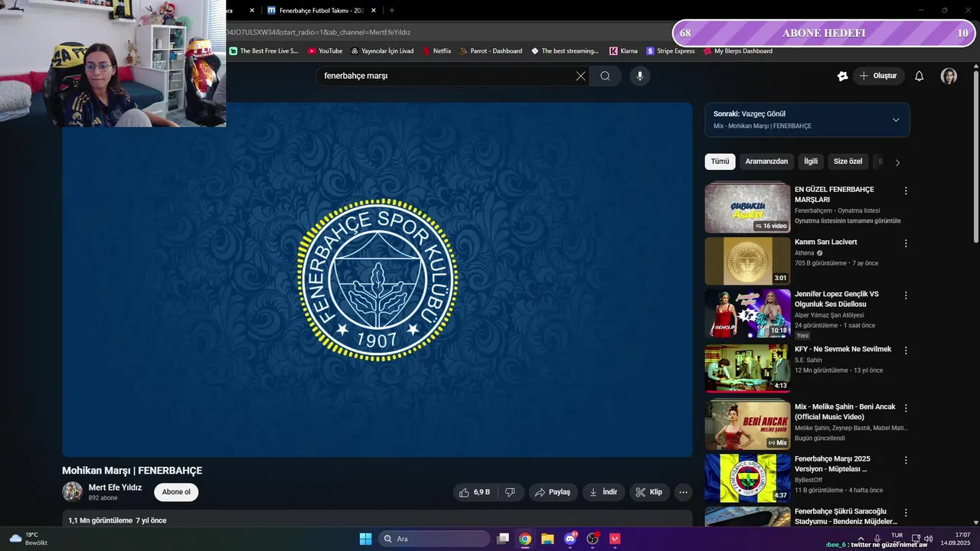Viewport: 980px width, 551px height.
Task: Select the İlgili filter chip
Action: 811,161
